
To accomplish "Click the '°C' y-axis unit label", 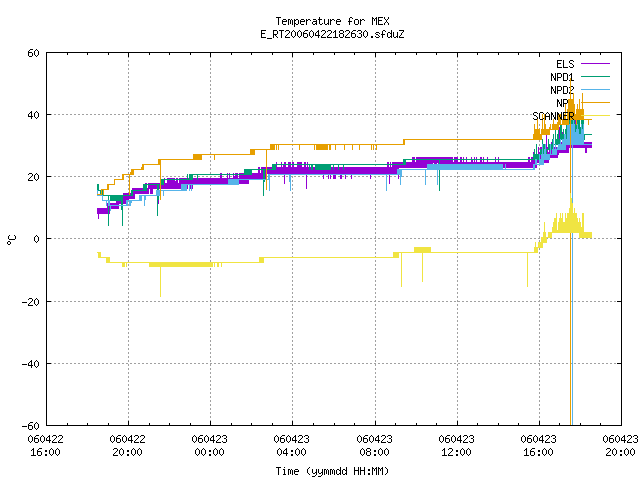I will [12, 240].
